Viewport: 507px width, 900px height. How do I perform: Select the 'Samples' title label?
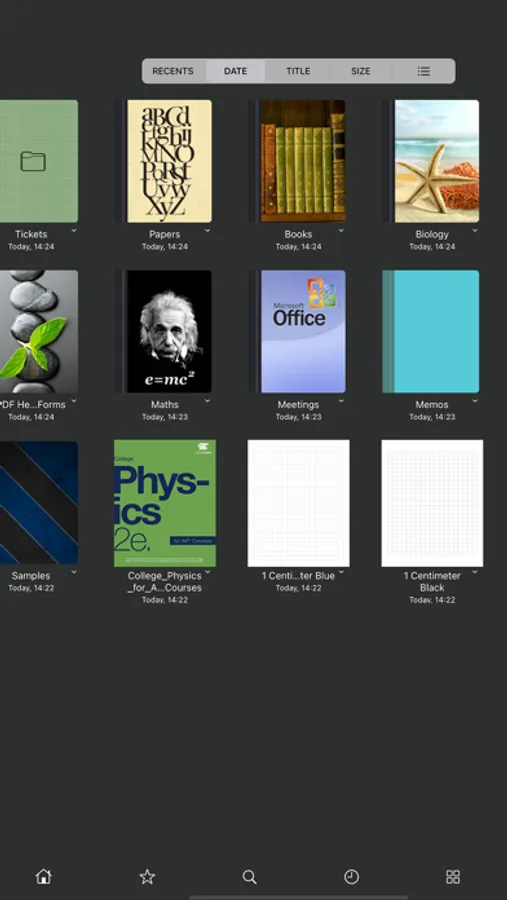31,576
